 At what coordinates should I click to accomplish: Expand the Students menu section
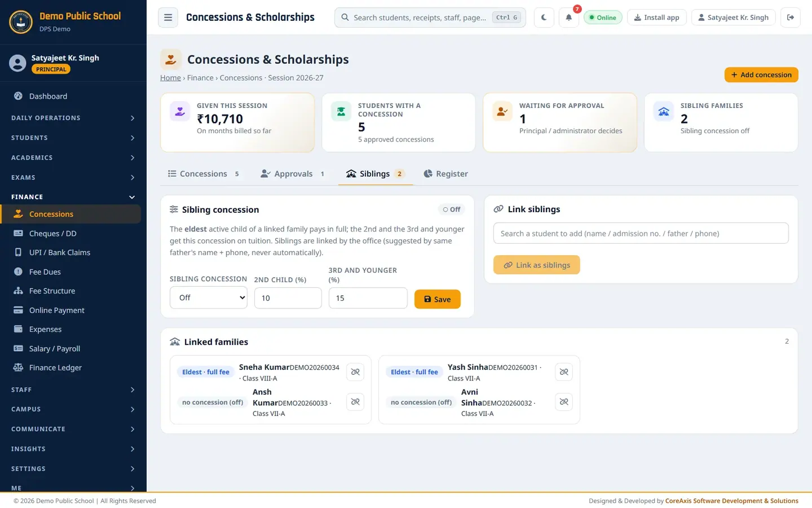(x=73, y=138)
